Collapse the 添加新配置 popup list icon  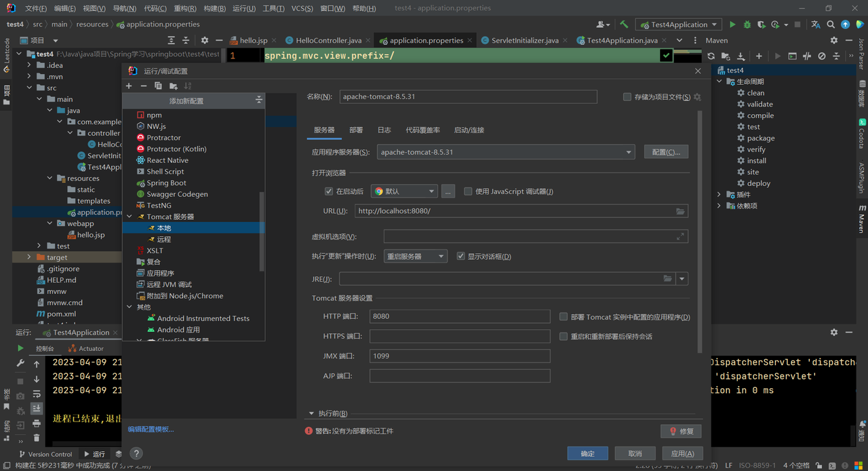pyautogui.click(x=258, y=100)
